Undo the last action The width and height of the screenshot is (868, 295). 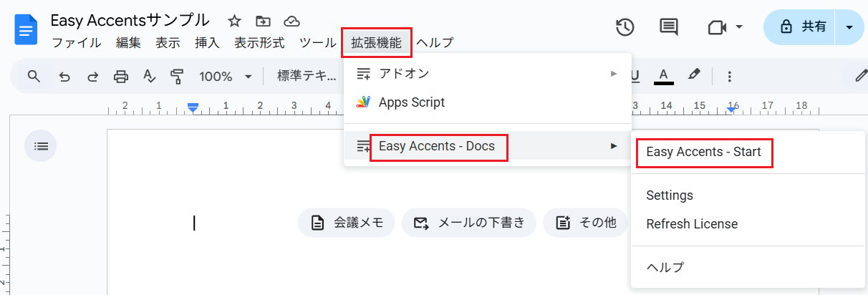[x=64, y=76]
